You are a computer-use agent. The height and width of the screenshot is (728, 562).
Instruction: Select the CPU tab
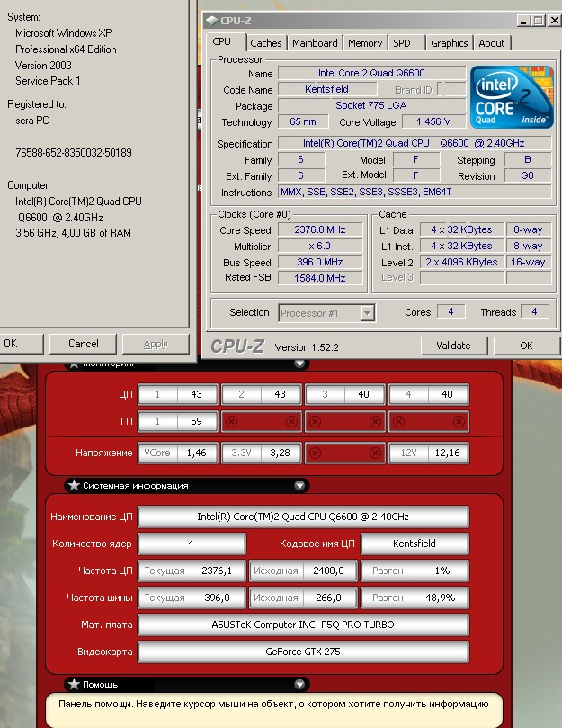[x=222, y=41]
